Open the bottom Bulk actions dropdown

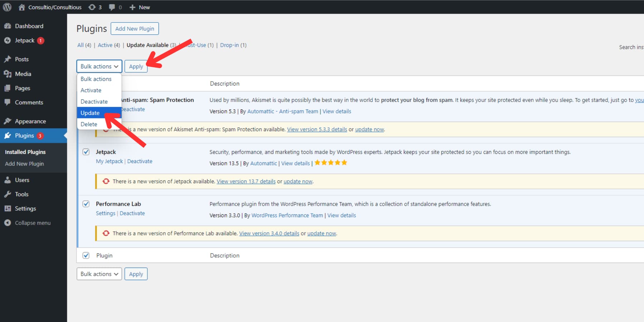click(x=99, y=274)
